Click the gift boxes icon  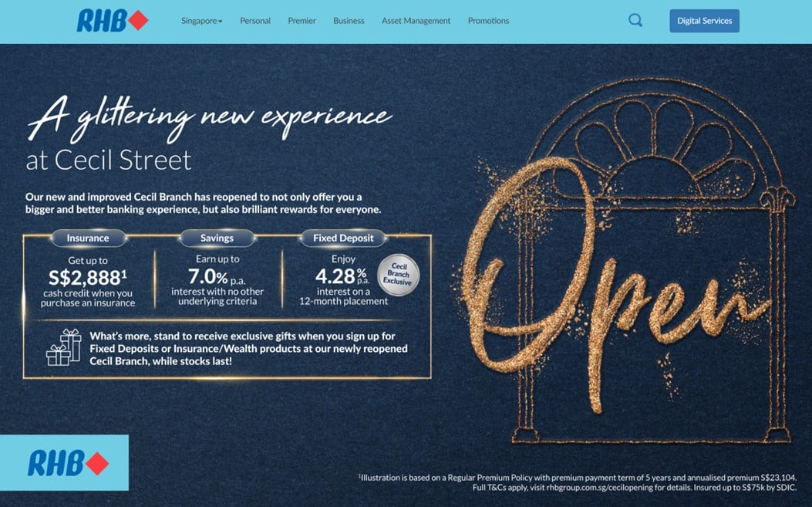[64, 347]
